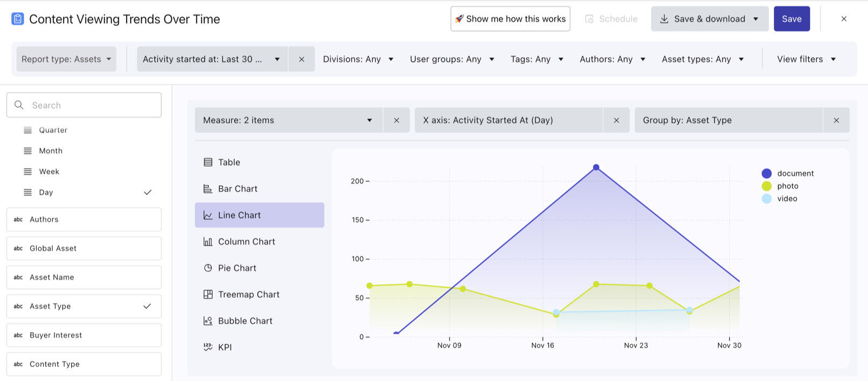This screenshot has width=868, height=381.
Task: Uncheck the Day granularity checkmark
Action: click(148, 192)
